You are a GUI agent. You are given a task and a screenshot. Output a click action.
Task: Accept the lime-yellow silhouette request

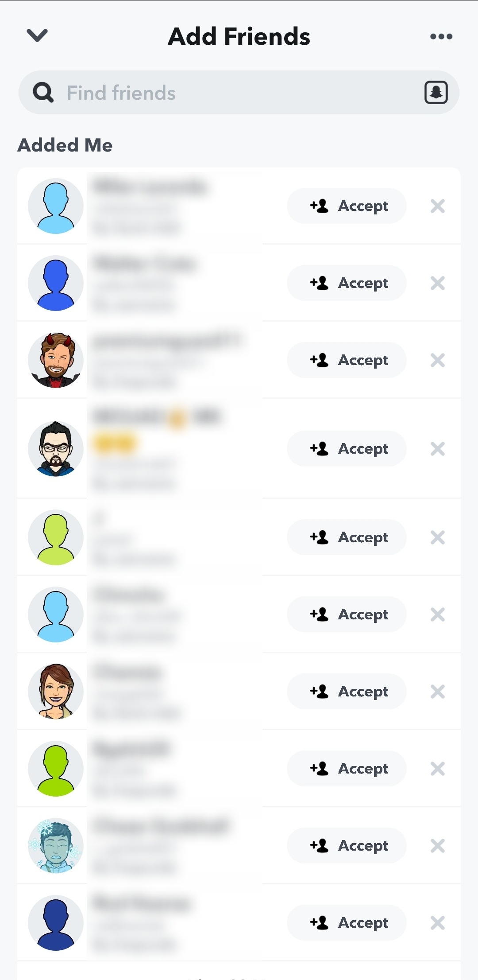coord(347,537)
